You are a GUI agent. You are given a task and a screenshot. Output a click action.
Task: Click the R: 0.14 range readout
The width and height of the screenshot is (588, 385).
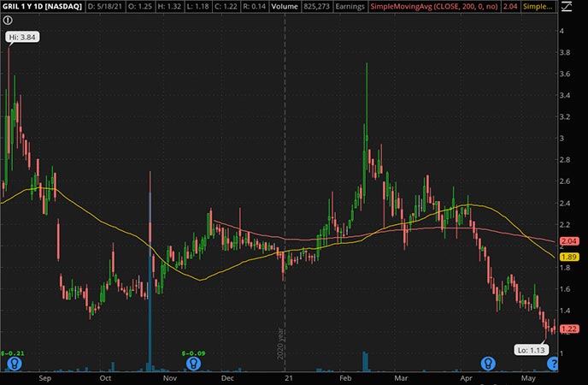254,6
